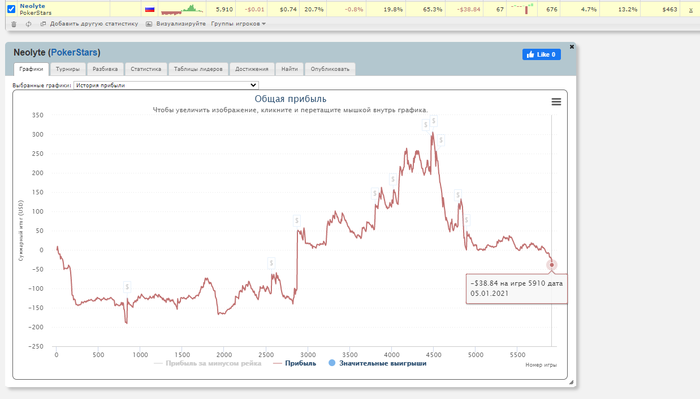This screenshot has width=700, height=399.
Task: Toggle 'Значительные выигрыши' legend series
Action: pos(377,363)
